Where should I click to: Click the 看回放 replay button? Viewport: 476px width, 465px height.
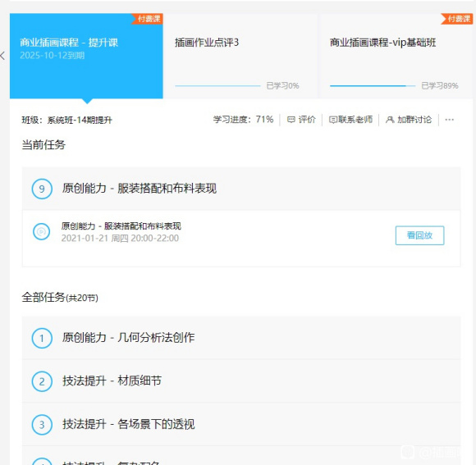pos(419,235)
